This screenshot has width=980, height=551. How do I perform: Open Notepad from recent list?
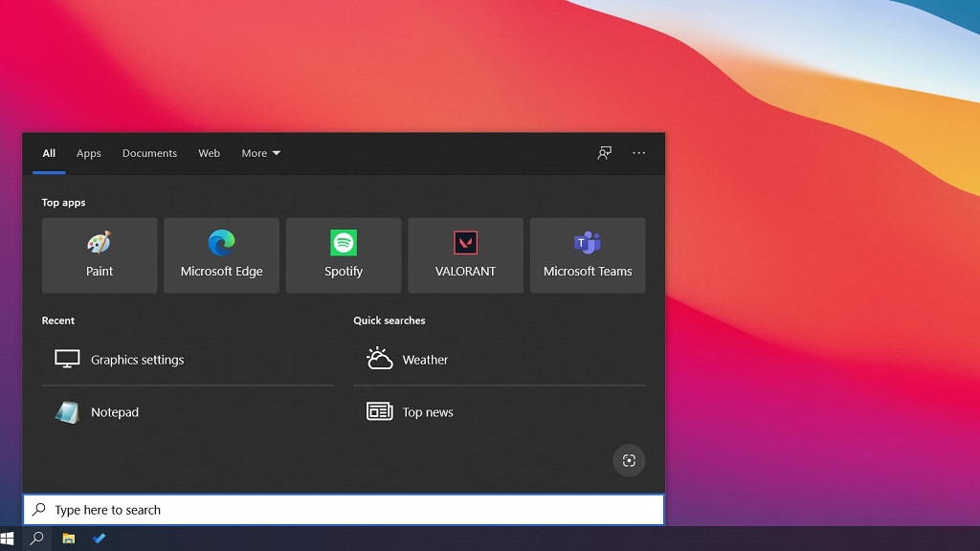(x=188, y=411)
